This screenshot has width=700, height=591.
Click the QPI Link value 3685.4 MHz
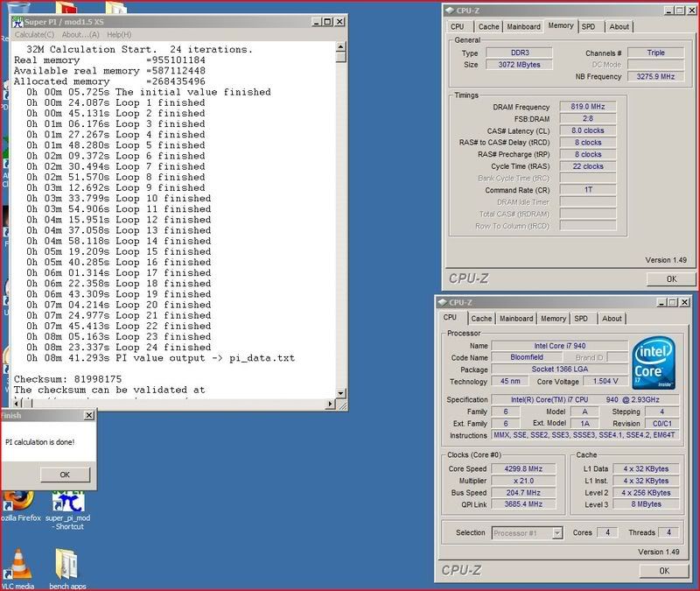(x=523, y=504)
